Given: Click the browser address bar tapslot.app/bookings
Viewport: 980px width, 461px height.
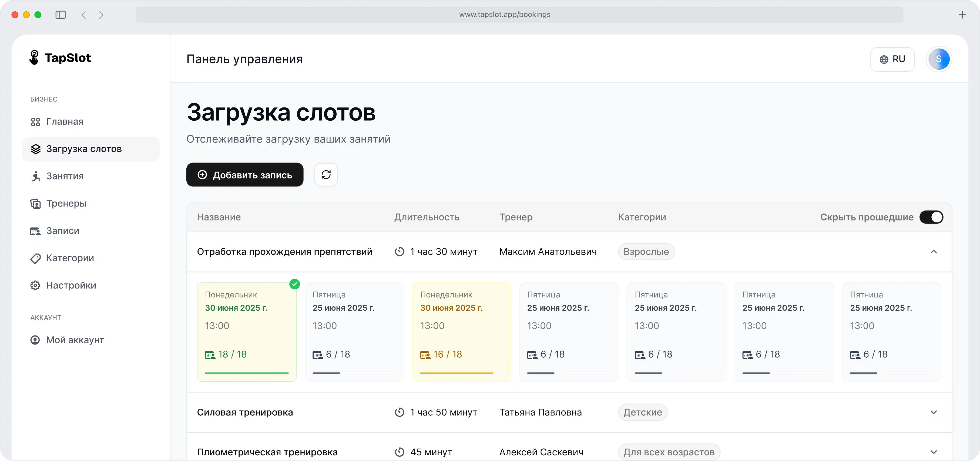Looking at the screenshot, I should click(519, 15).
